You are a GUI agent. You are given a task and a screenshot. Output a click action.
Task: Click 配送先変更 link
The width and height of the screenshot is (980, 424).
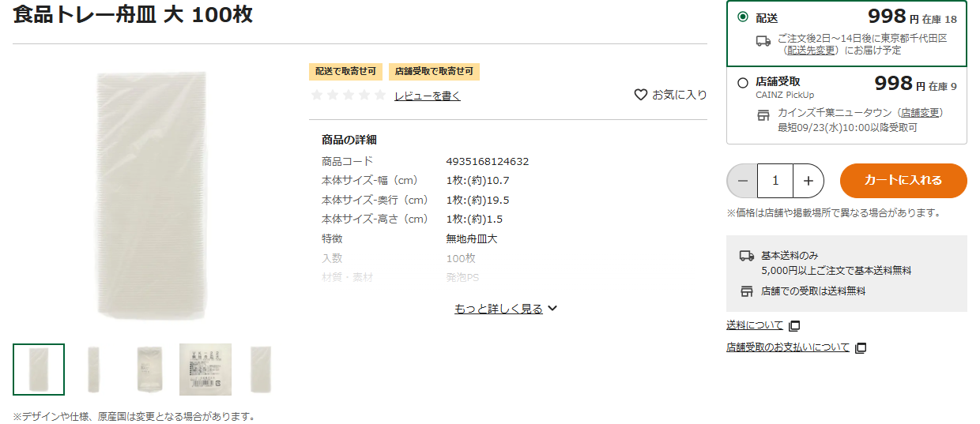click(810, 50)
